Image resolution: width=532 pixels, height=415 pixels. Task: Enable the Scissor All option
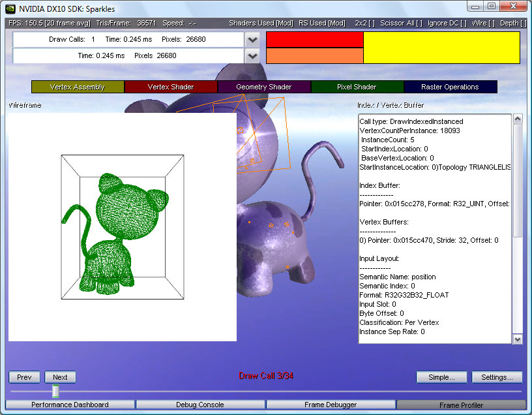coord(400,23)
